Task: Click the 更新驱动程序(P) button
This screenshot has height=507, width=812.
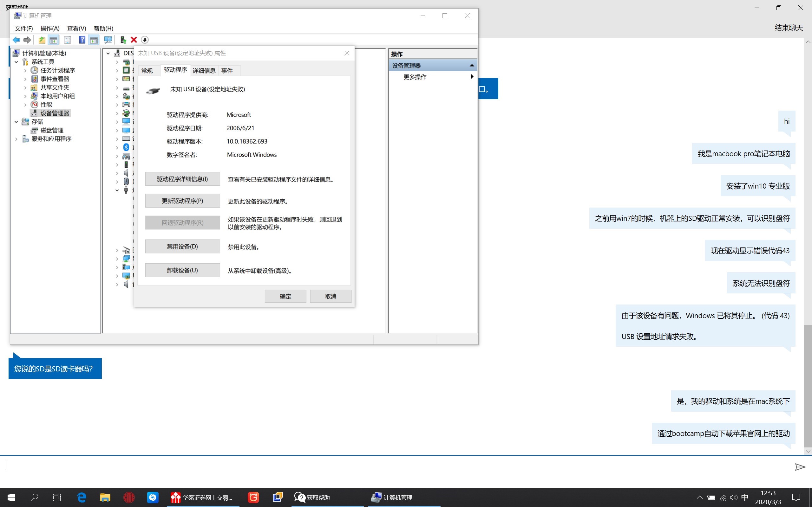Action: coord(182,201)
